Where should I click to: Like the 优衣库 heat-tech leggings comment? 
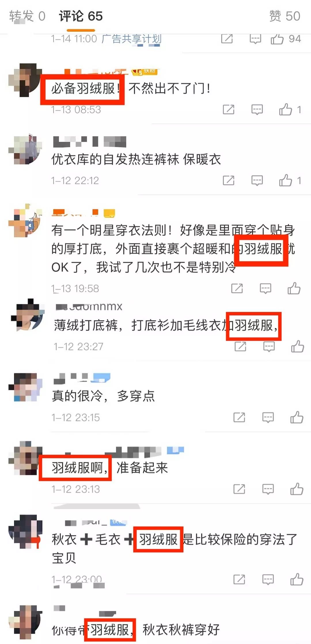point(290,180)
